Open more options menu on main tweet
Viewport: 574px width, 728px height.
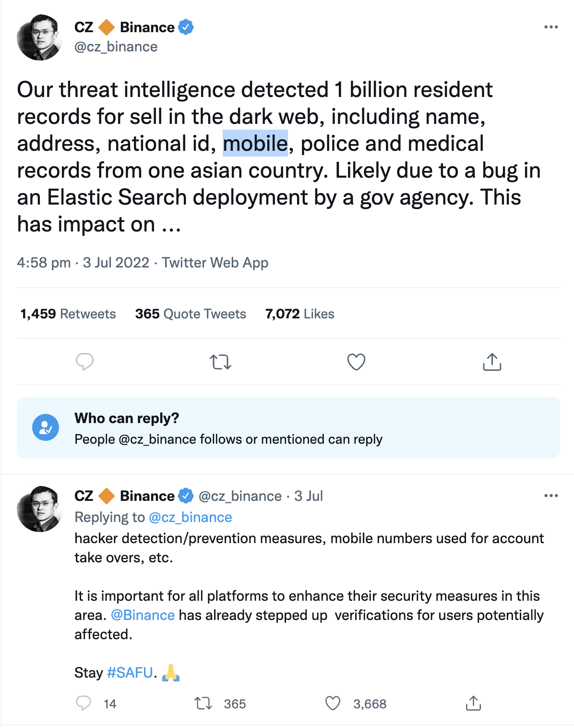click(551, 27)
